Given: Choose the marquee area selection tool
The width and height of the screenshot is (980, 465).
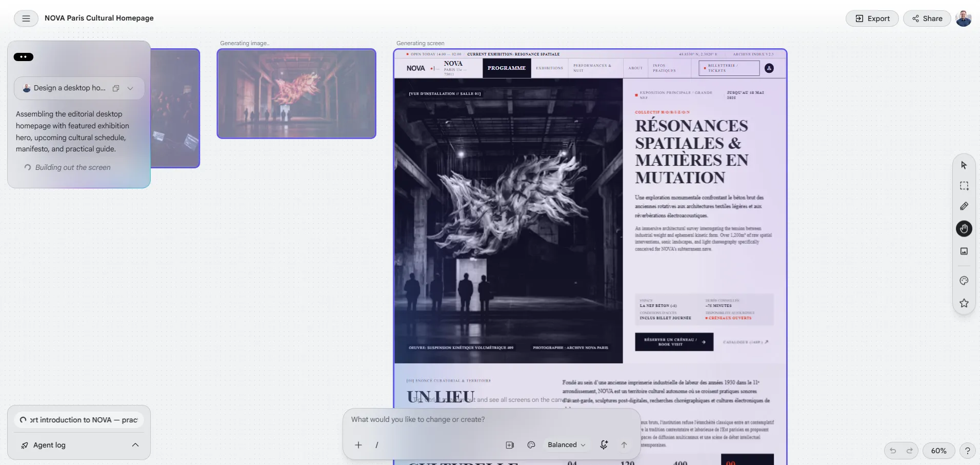Looking at the screenshot, I should pyautogui.click(x=964, y=186).
